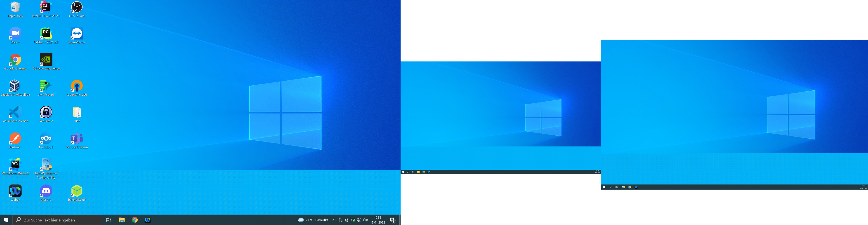Screen dimensions: 868x225
Task: Click the camera meet-now tray icon
Action: 347,220
